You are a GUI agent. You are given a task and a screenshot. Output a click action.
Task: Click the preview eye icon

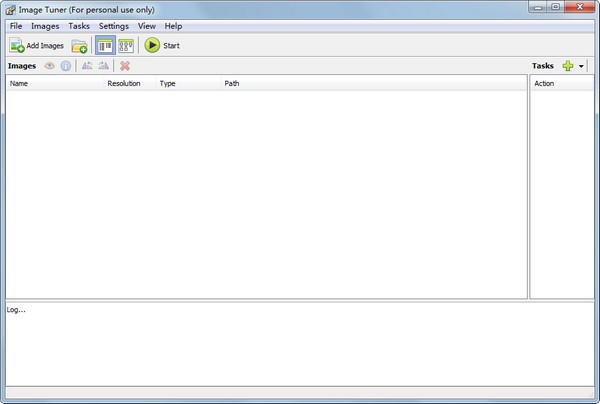49,66
